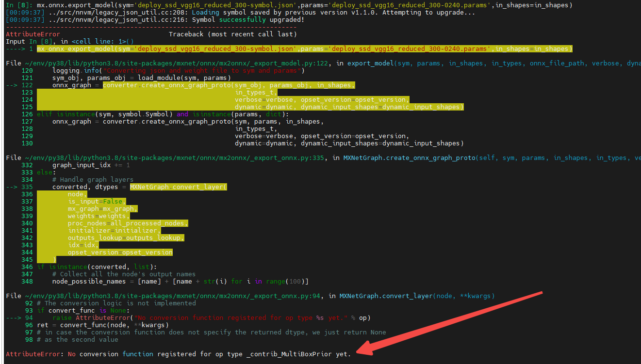Click 'proc_nodes=all_processed_nodes,' on line 340

(x=128, y=223)
